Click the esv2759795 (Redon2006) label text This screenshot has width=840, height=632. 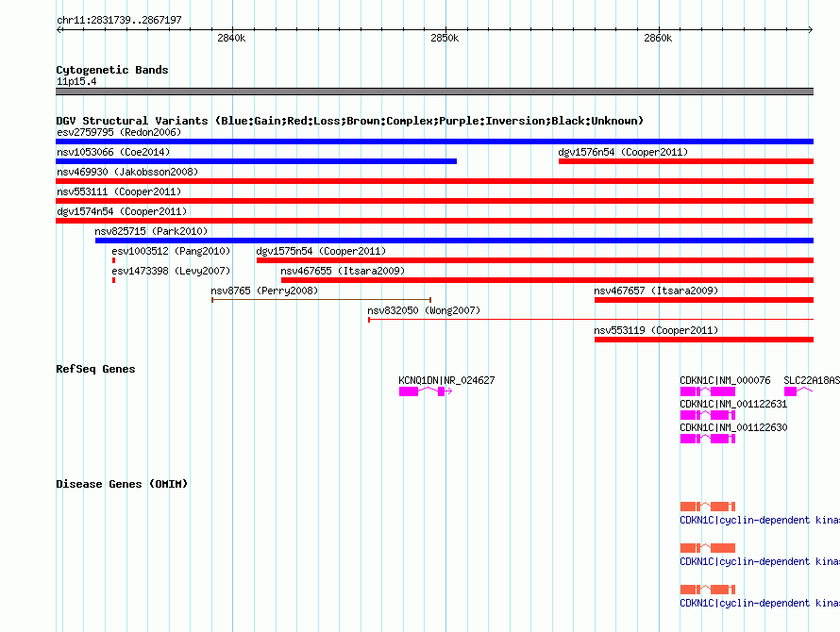coord(119,132)
